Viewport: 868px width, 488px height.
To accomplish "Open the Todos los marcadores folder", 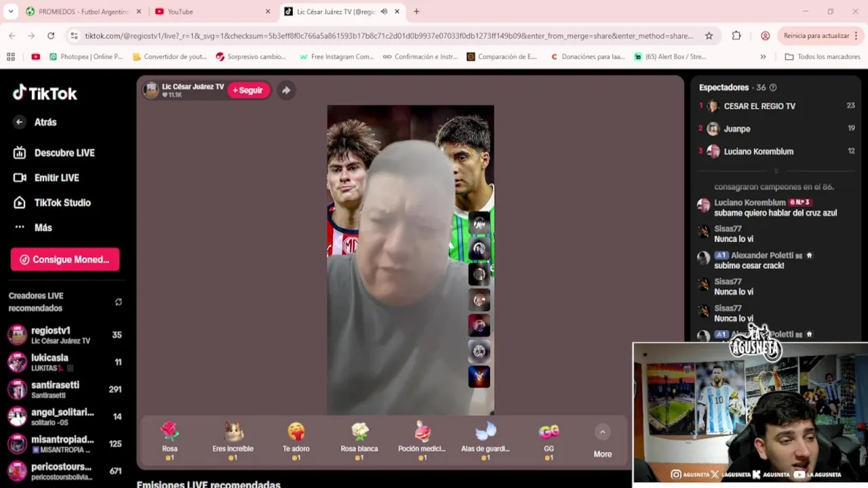I will coord(823,57).
